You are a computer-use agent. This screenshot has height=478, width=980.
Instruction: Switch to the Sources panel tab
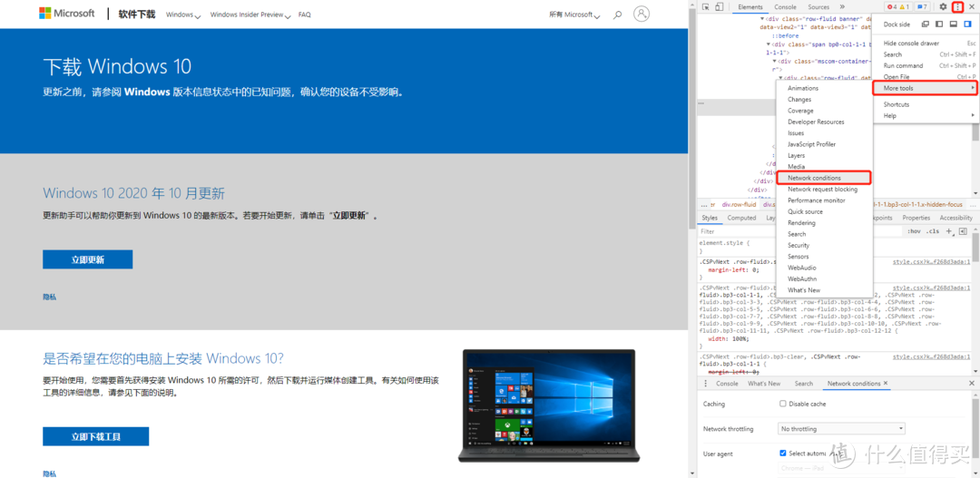pos(818,7)
